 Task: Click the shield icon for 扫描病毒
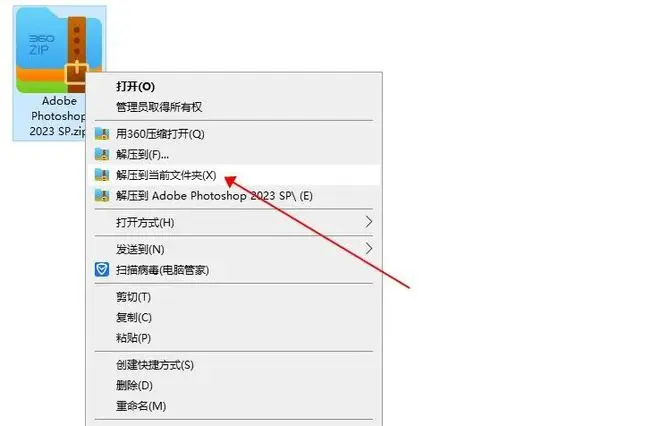[102, 269]
